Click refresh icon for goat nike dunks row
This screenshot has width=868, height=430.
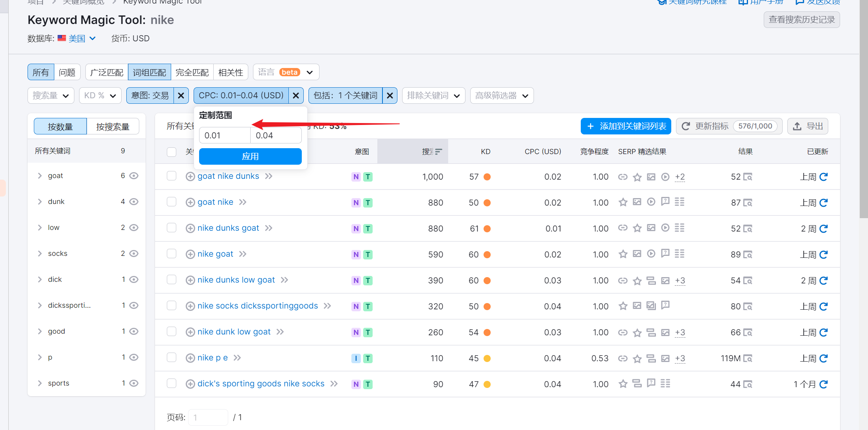tap(824, 177)
